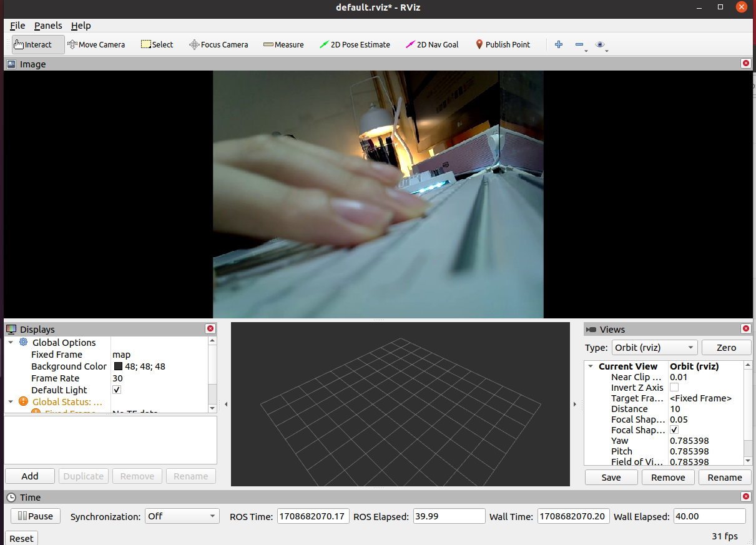Screen dimensions: 756x545
Task: Click the minus remove-tool icon
Action: [x=579, y=44]
